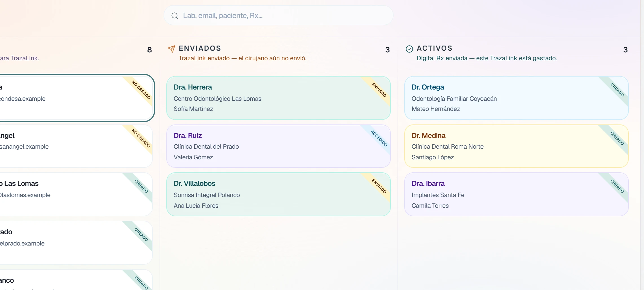Click patient name 'Valeria Gómez'
The image size is (644, 290).
193,157
